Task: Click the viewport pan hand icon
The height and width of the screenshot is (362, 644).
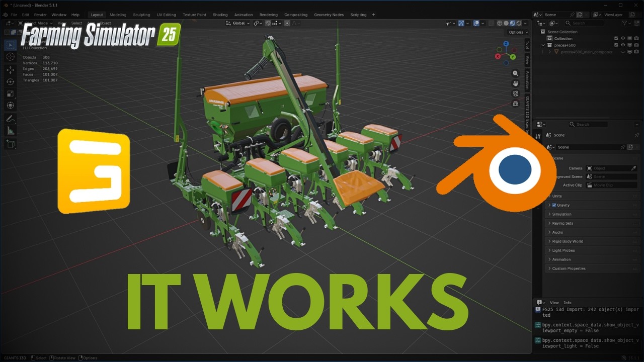Action: pyautogui.click(x=515, y=83)
